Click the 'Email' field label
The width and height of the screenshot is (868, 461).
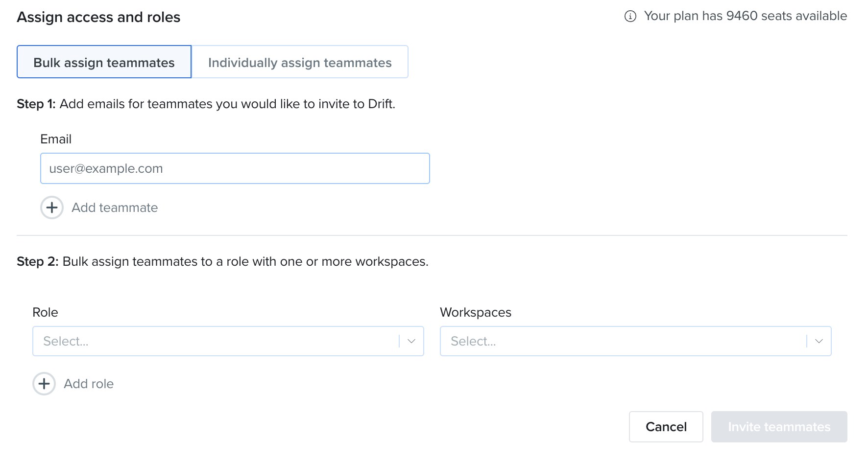tap(56, 139)
